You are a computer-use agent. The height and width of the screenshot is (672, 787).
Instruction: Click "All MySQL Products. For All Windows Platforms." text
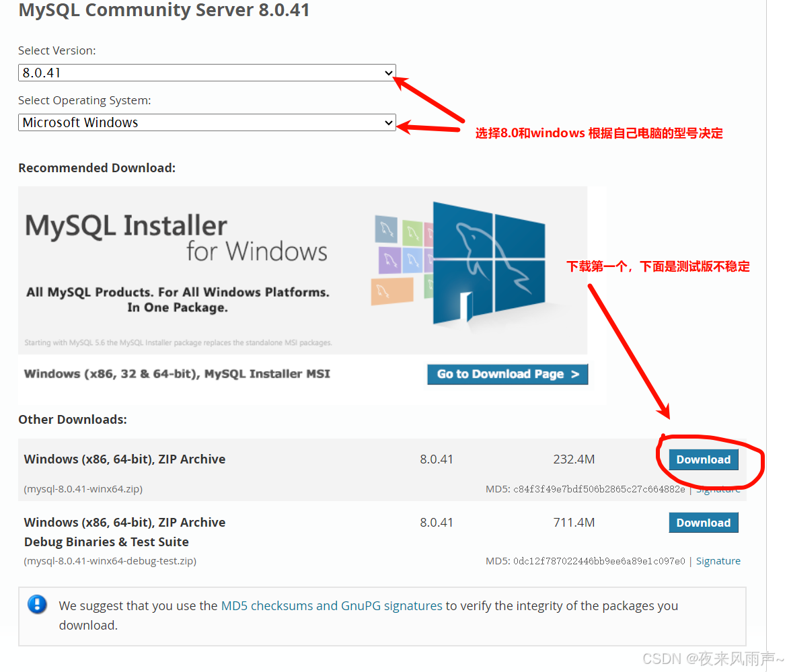tap(178, 292)
